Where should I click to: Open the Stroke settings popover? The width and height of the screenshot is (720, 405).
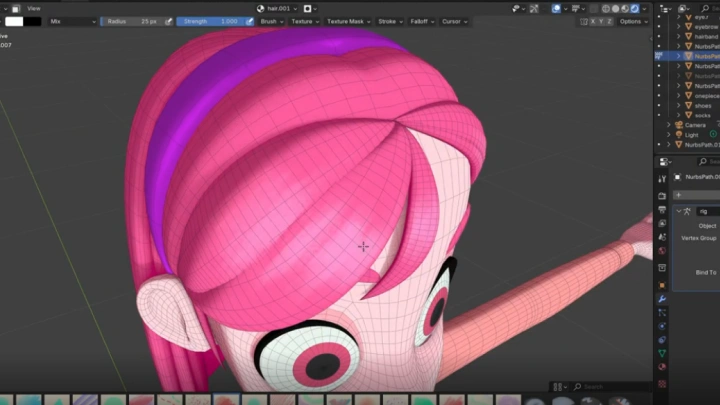click(390, 22)
